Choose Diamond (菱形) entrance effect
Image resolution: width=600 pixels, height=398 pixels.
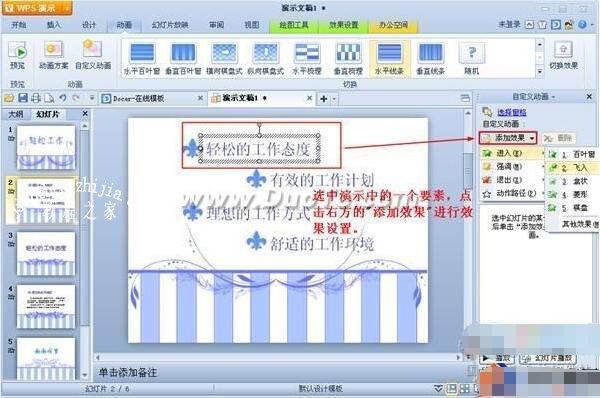[x=572, y=194]
